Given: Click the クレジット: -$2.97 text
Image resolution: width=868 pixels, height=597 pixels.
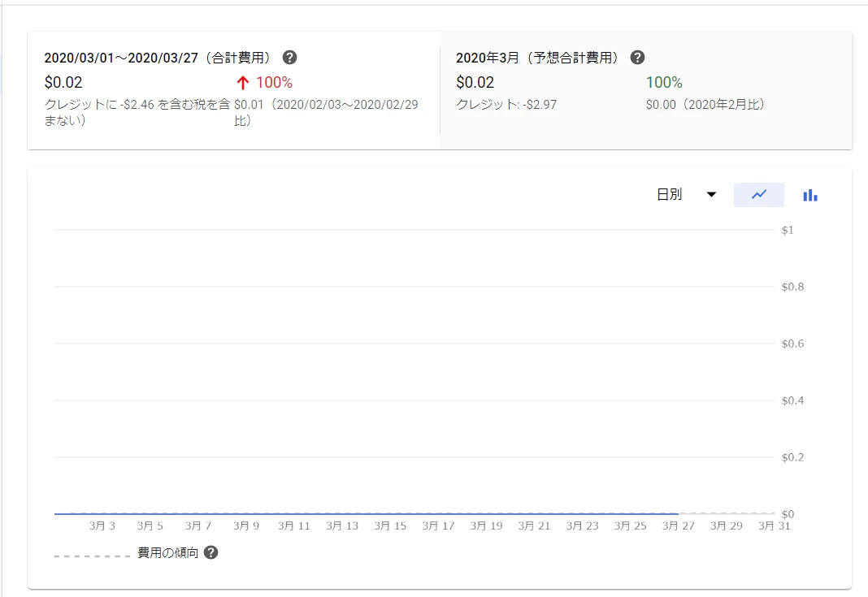Looking at the screenshot, I should click(506, 104).
